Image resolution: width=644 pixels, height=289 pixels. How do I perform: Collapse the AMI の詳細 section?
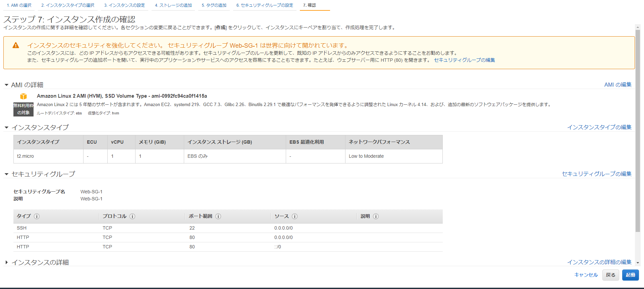point(6,85)
